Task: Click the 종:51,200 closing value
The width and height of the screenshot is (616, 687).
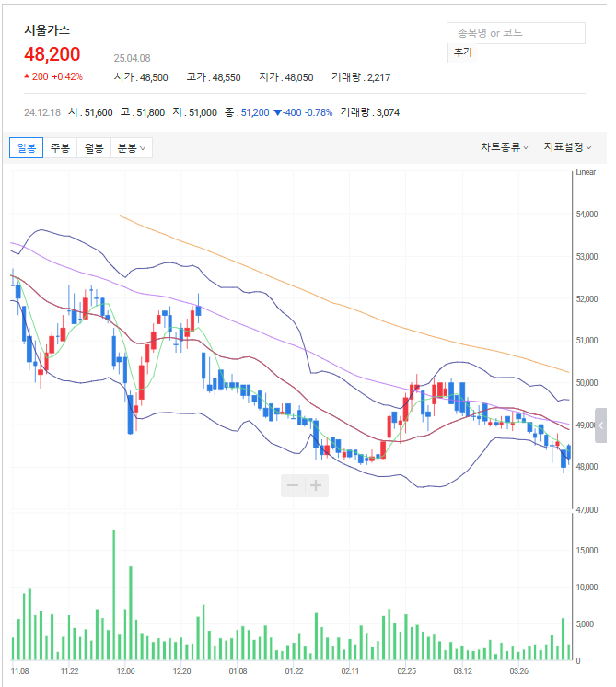Action: point(247,112)
